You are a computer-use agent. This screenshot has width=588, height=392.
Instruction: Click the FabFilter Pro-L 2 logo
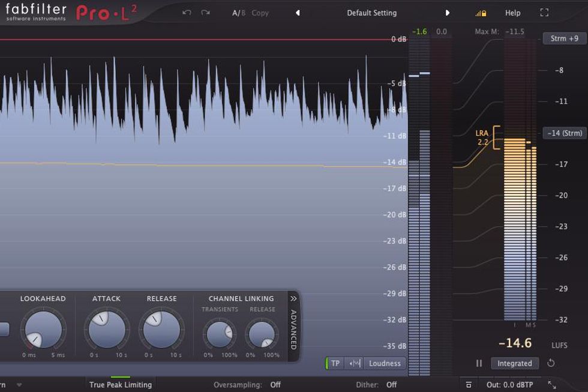click(x=71, y=13)
